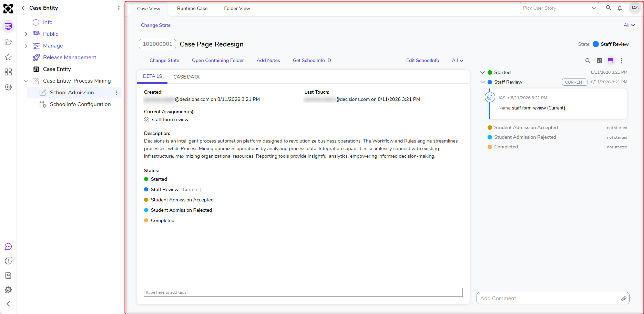Switch to Runtime Case tab
The height and width of the screenshot is (314, 644).
tap(192, 8)
